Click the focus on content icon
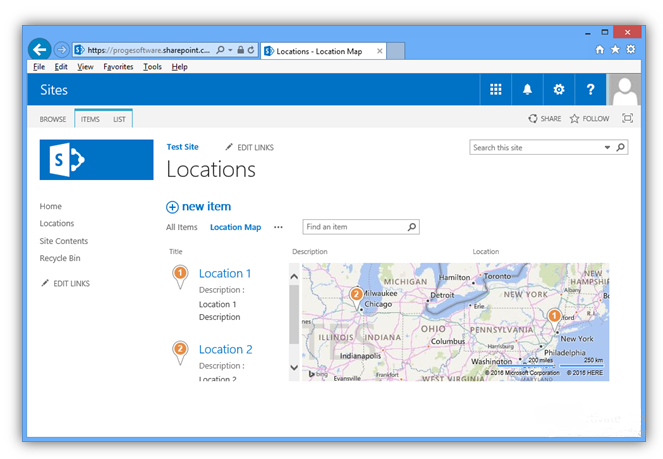Screen dimensions: 663x459 point(627,118)
